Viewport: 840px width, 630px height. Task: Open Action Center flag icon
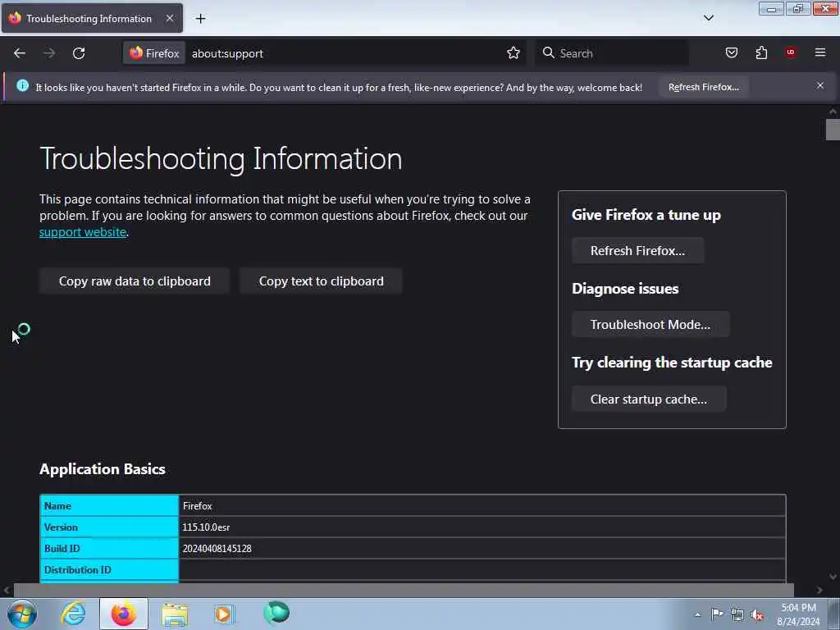[717, 614]
